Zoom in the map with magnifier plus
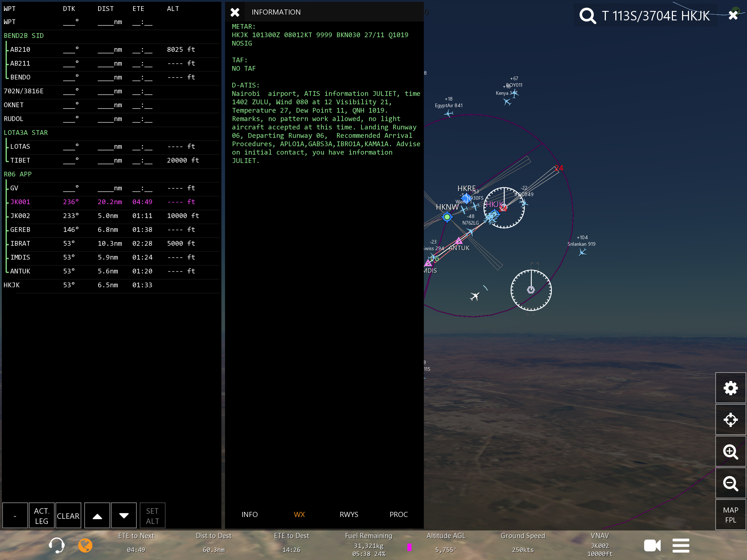Screen dimensions: 747x560 click(x=730, y=452)
